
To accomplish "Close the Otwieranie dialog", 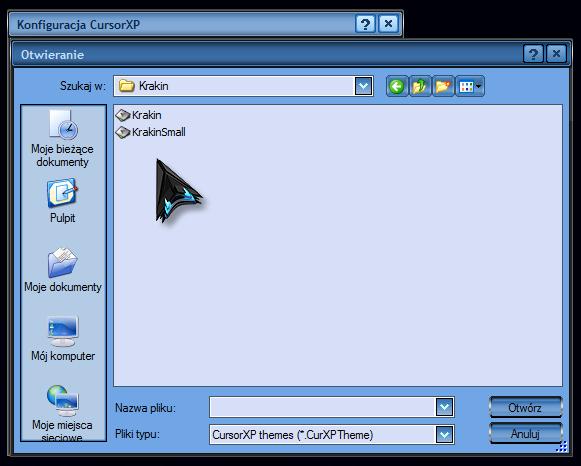I will (x=556, y=54).
